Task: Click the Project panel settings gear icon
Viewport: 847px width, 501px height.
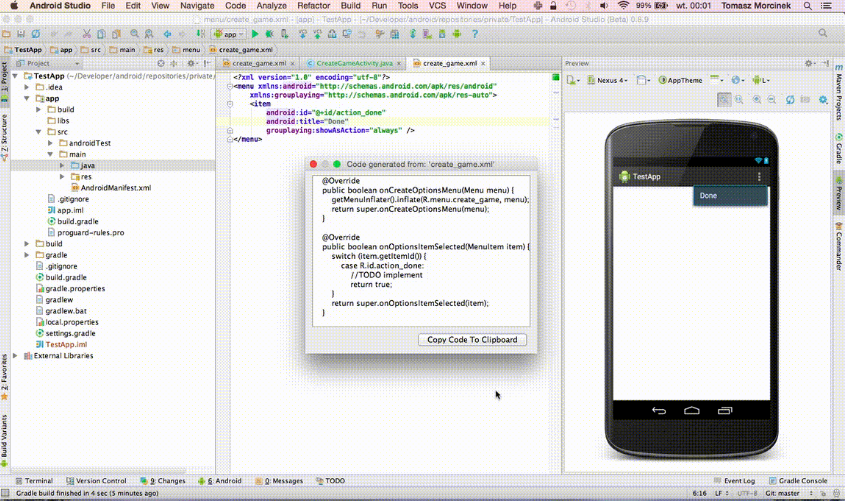Action: click(x=191, y=63)
